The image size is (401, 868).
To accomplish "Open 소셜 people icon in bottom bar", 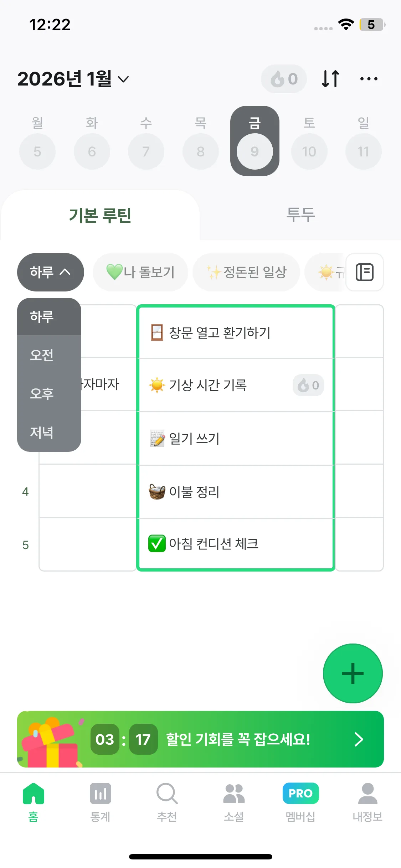I will pyautogui.click(x=234, y=801).
